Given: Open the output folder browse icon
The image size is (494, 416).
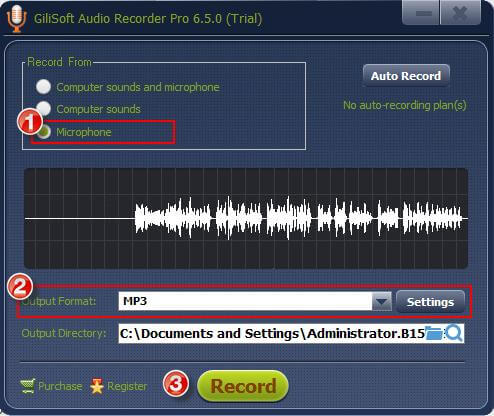Looking at the screenshot, I should 434,333.
